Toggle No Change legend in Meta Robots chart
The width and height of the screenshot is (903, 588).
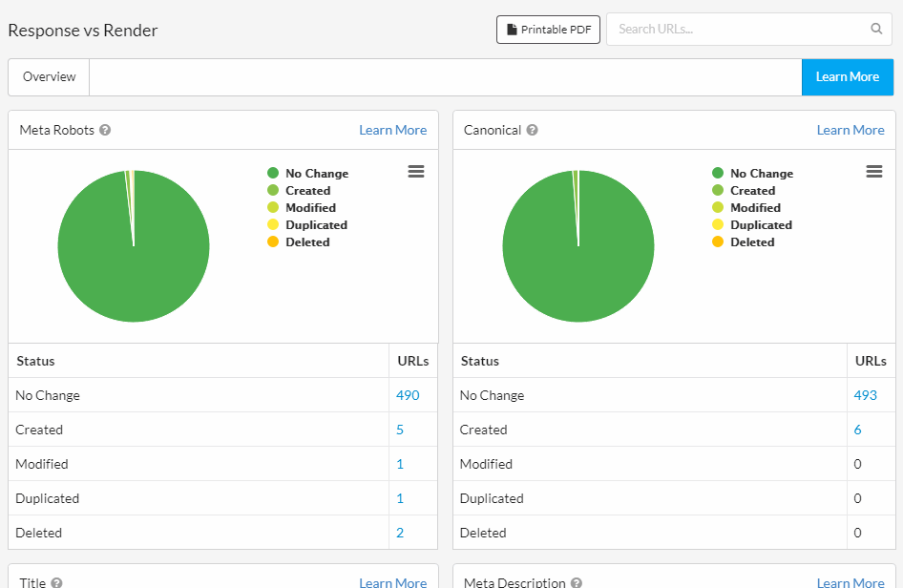tap(308, 174)
